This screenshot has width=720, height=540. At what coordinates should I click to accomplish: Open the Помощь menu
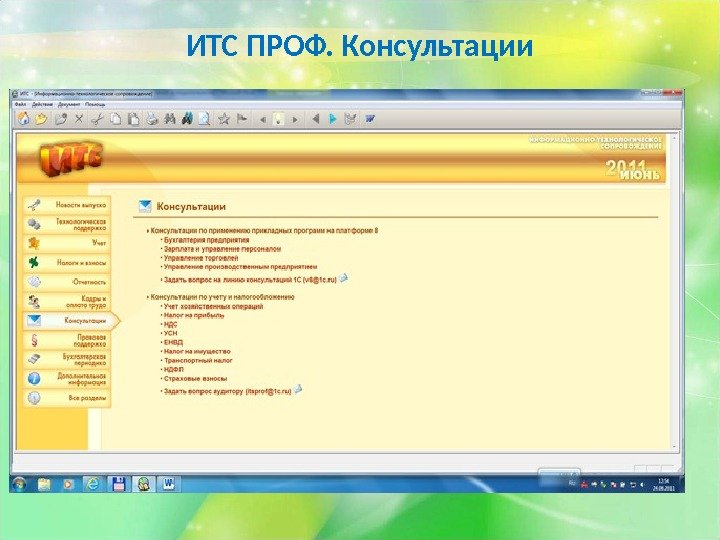coord(95,105)
